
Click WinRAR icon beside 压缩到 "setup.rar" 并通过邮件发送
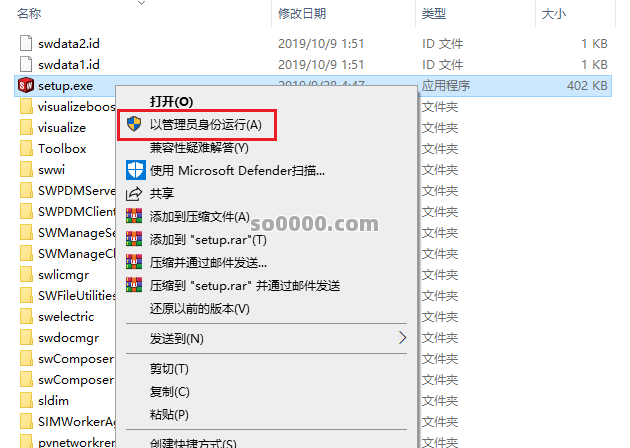[x=134, y=285]
